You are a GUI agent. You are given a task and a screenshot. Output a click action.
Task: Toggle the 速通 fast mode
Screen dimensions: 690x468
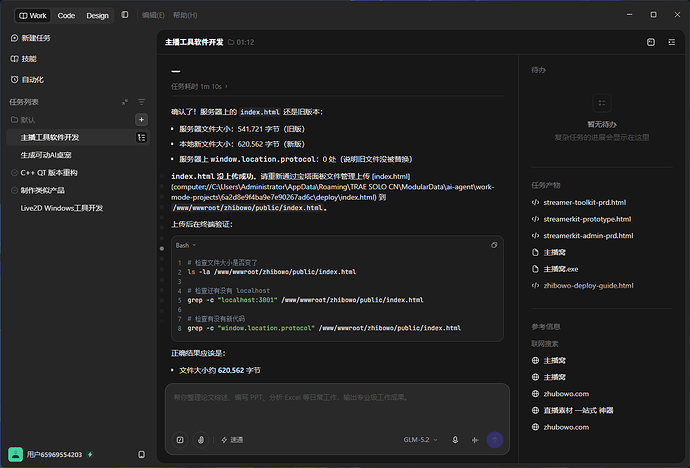coord(232,440)
